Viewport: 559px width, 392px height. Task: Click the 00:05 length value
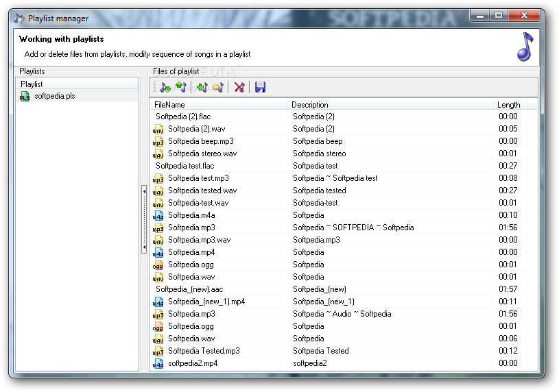[x=508, y=129]
